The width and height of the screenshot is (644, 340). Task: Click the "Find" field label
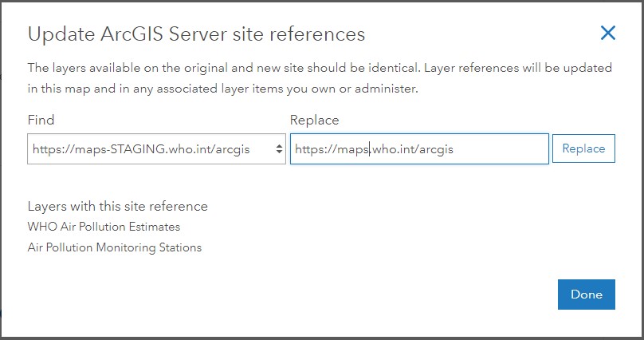[41, 120]
